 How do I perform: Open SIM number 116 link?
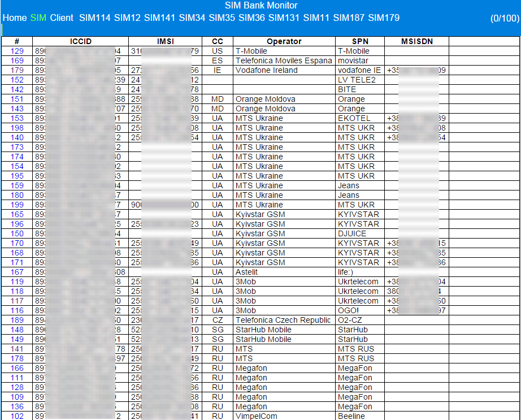(17, 310)
